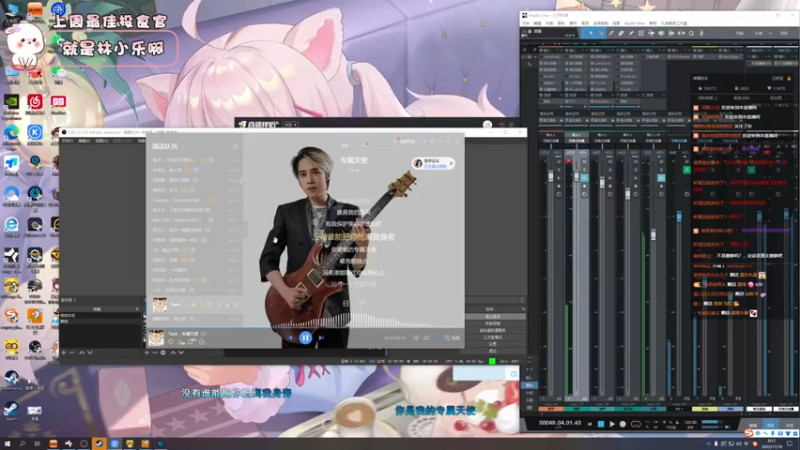800x450 pixels.
Task: Skip to previous track in music player
Action: (x=290, y=338)
